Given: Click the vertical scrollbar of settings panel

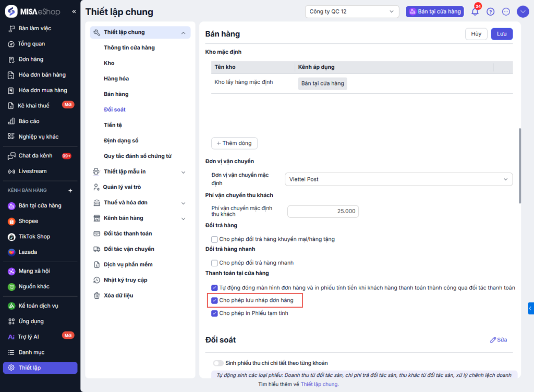Looking at the screenshot, I should point(520,166).
